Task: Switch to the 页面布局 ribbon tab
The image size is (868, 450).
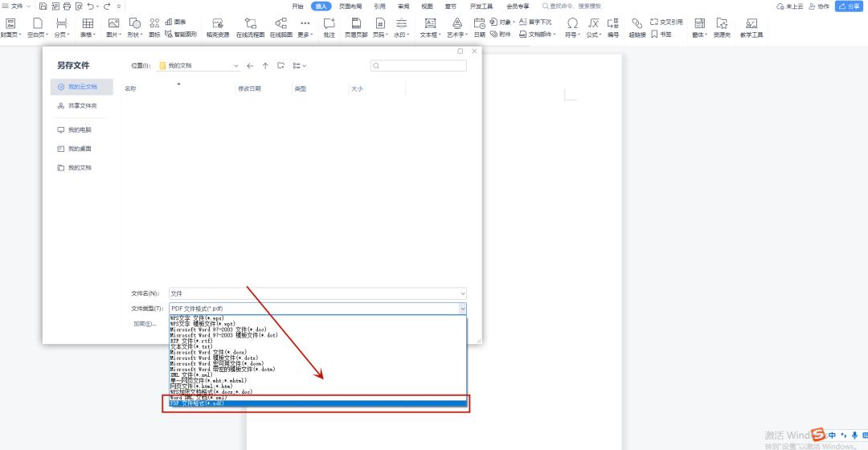Action: (x=350, y=6)
